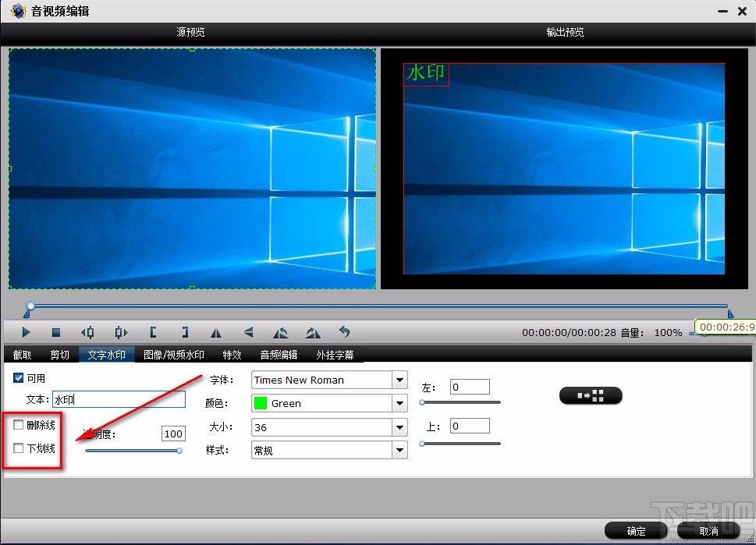The width and height of the screenshot is (756, 545).
Task: Switch to the 特效 effects tab
Action: pos(232,354)
